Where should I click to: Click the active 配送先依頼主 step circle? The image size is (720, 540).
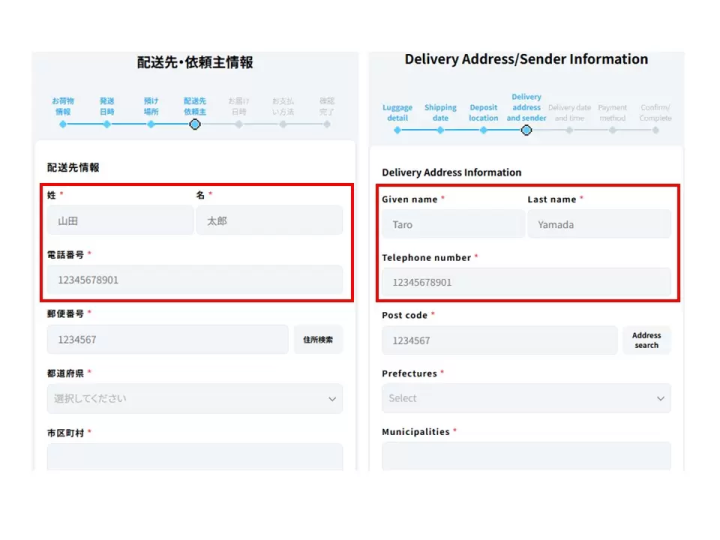tap(194, 124)
